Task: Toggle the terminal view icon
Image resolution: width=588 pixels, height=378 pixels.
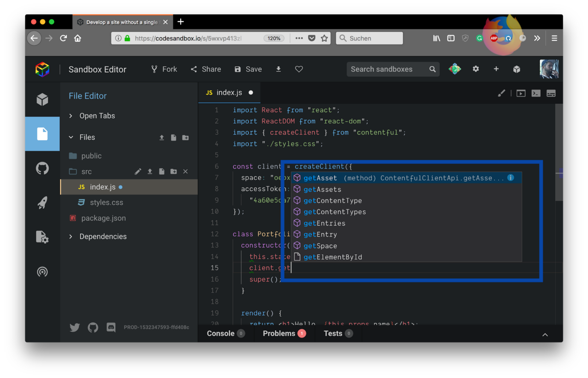Action: 536,93
